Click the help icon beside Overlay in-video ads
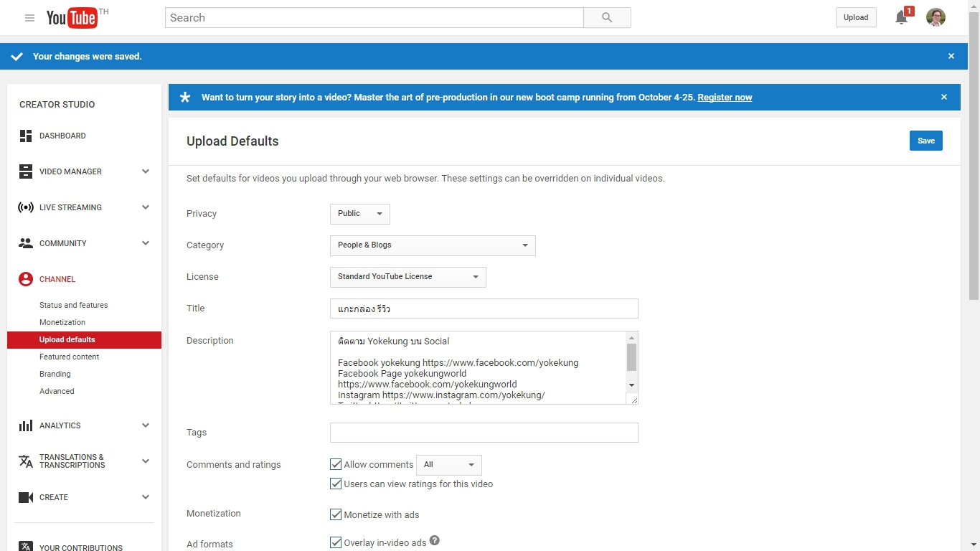Image resolution: width=980 pixels, height=551 pixels. 435,541
